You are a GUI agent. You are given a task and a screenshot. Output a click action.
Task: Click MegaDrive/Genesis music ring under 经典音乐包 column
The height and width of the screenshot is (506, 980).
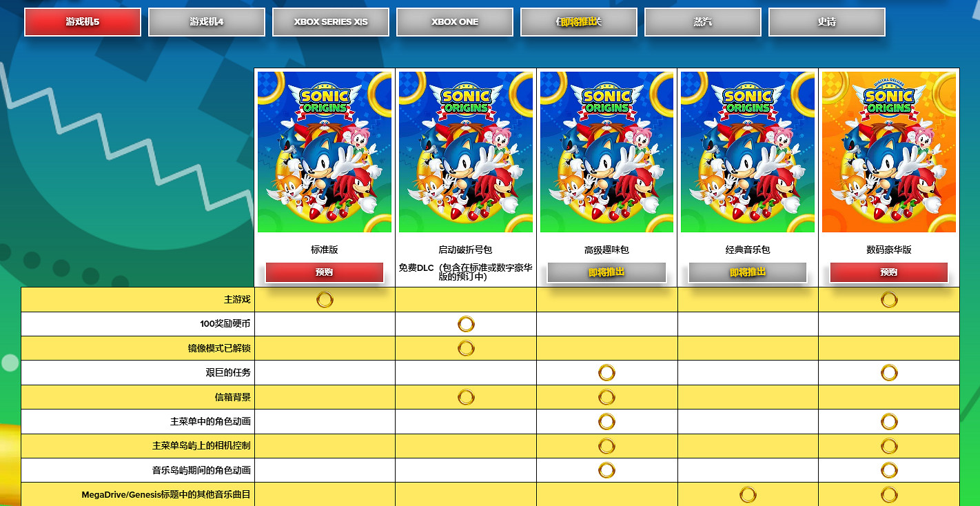pyautogui.click(x=748, y=494)
